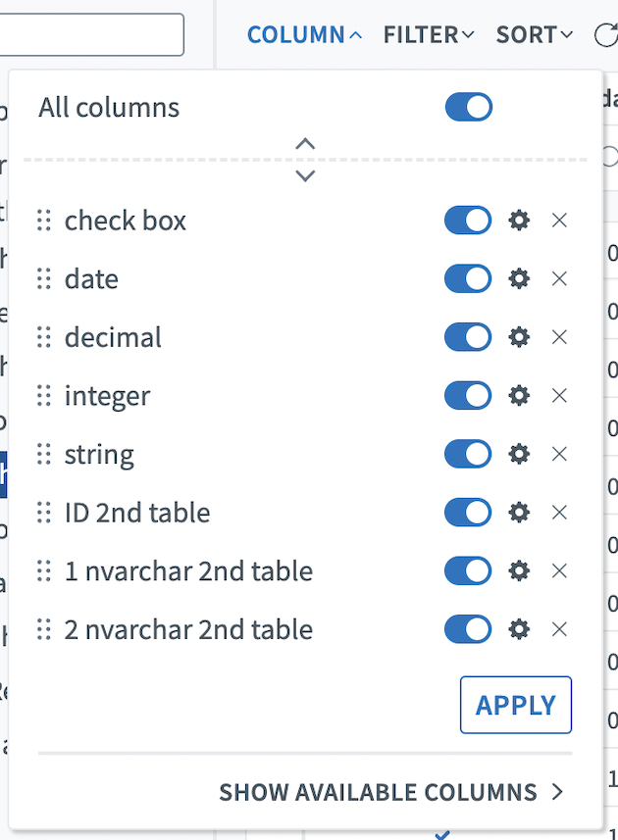Click gear icon next to date column
The width and height of the screenshot is (618, 840).
click(x=519, y=279)
